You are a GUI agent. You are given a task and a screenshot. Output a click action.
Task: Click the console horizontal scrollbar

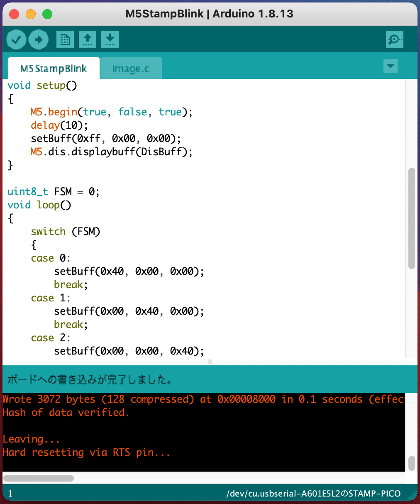(39, 478)
